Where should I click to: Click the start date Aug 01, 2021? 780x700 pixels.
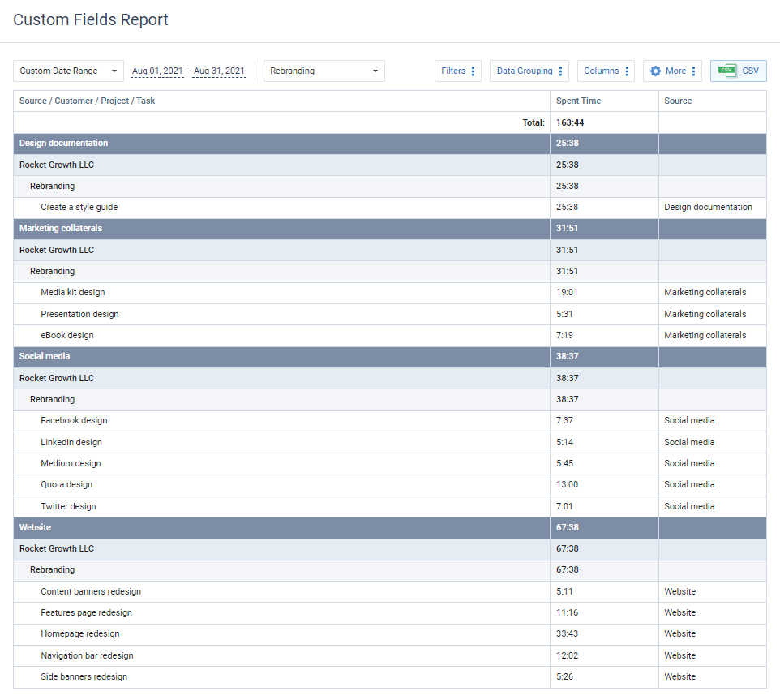coord(157,71)
